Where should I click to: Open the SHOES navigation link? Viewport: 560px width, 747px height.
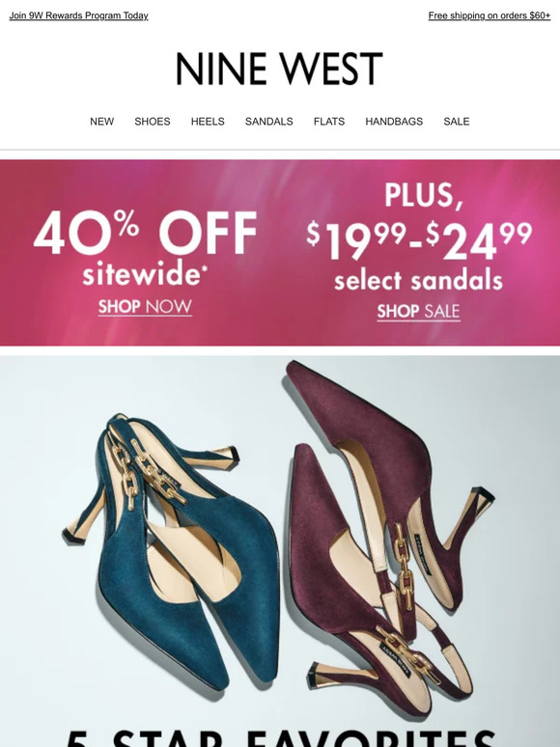coord(152,122)
